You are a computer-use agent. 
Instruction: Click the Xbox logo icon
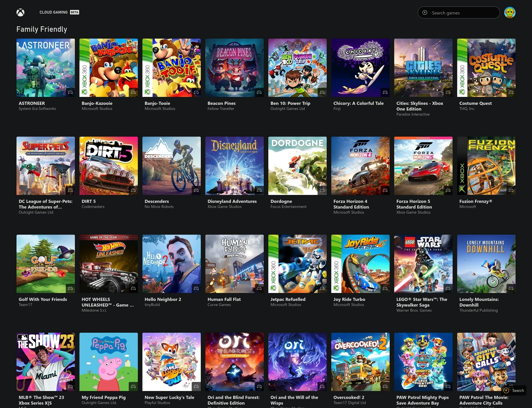(20, 12)
